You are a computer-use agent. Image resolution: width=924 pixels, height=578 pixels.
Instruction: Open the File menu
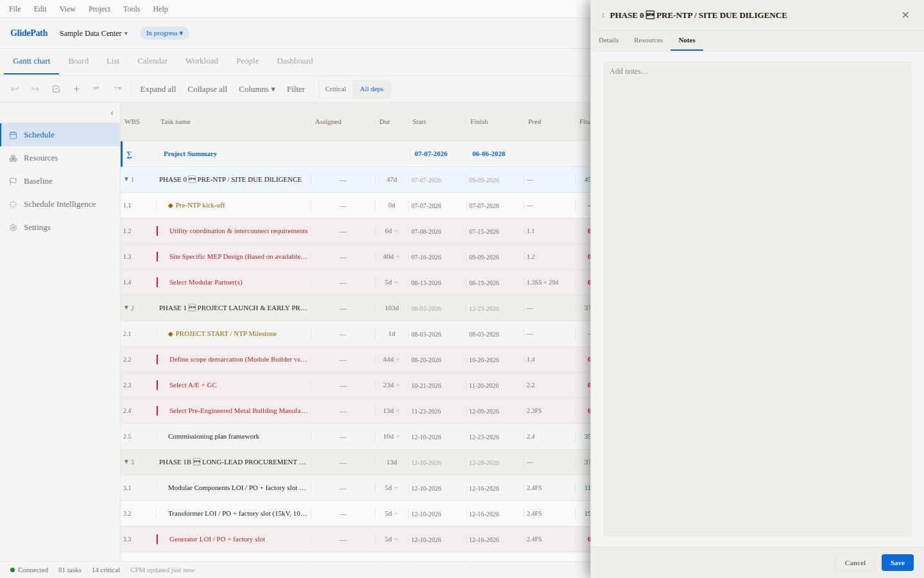pyautogui.click(x=15, y=9)
